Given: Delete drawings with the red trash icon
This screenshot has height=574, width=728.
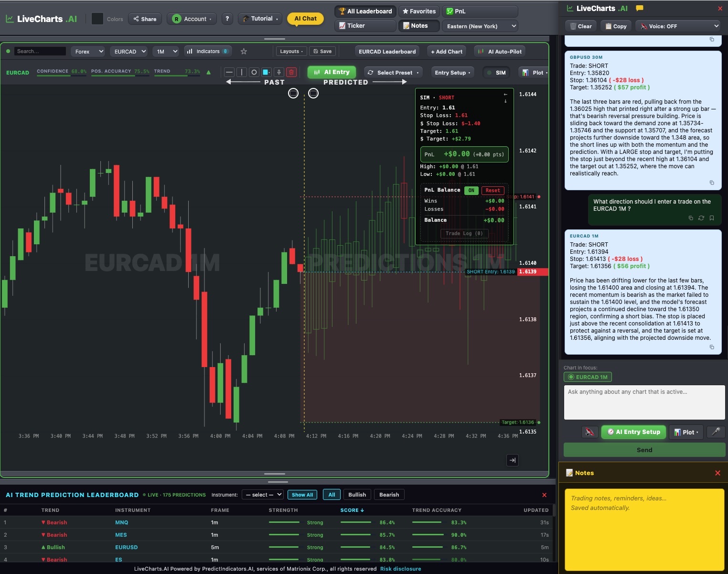Looking at the screenshot, I should pos(291,72).
